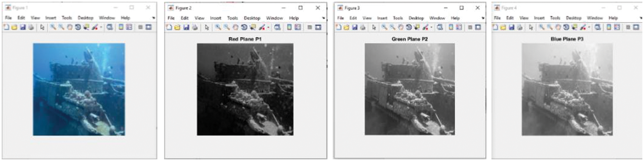Click Open File folder icon in Figure 1

click(14, 27)
